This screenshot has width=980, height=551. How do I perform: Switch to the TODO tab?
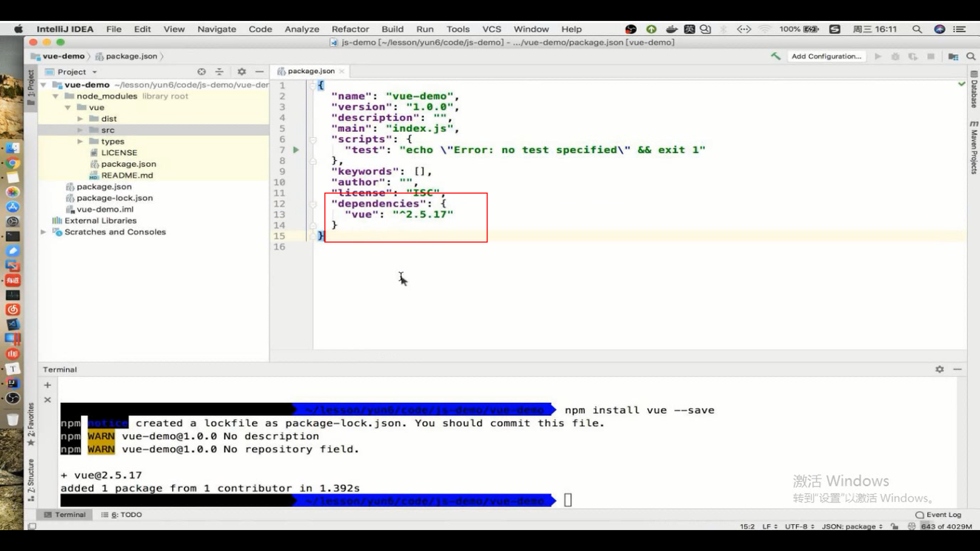pyautogui.click(x=121, y=515)
